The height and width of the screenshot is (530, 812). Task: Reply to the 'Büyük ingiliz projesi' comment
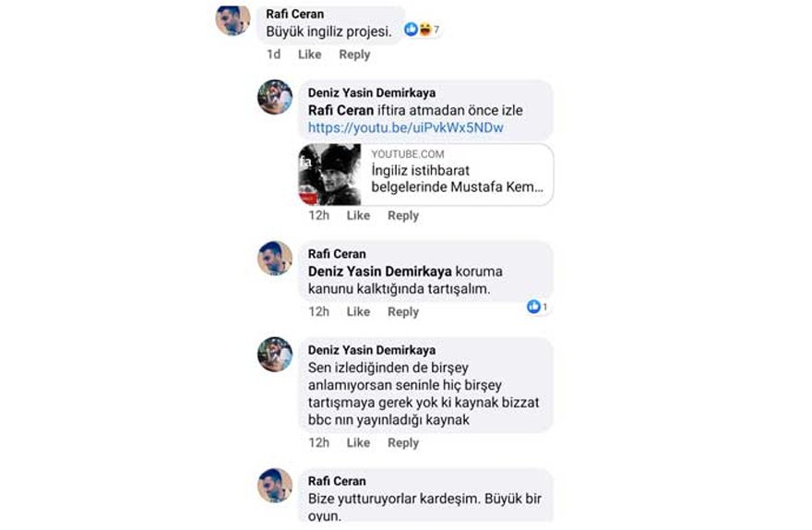[354, 54]
